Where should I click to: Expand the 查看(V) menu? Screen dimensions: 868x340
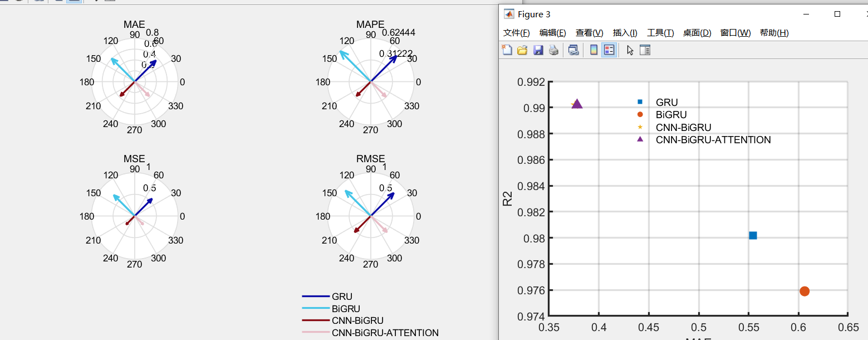point(590,33)
